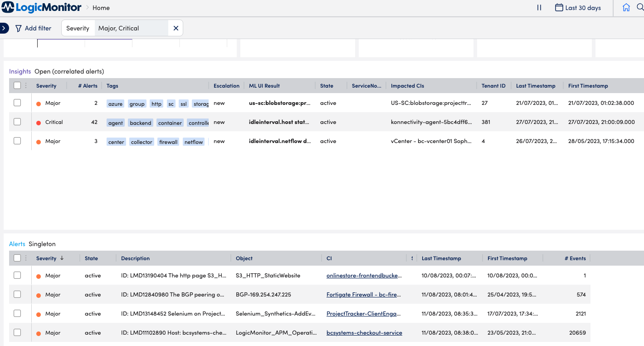The height and width of the screenshot is (346, 644).
Task: Open the ProjectTracker-ClientEnga... CI link
Action: click(x=364, y=314)
